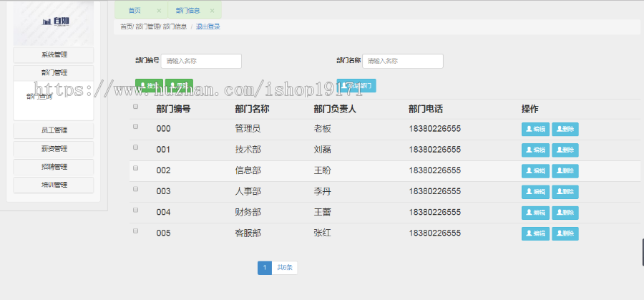
Task: Click the 部门名称 column header
Action: pos(252,110)
